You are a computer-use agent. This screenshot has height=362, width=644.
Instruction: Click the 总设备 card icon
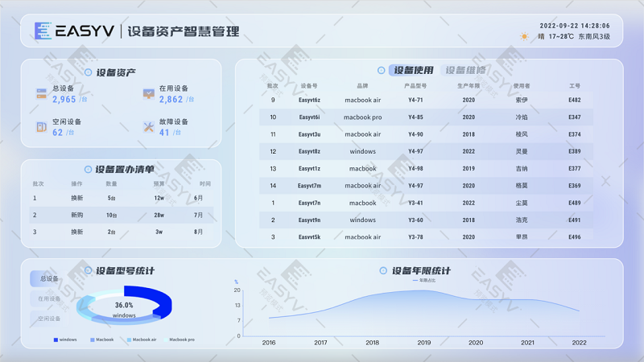[42, 94]
